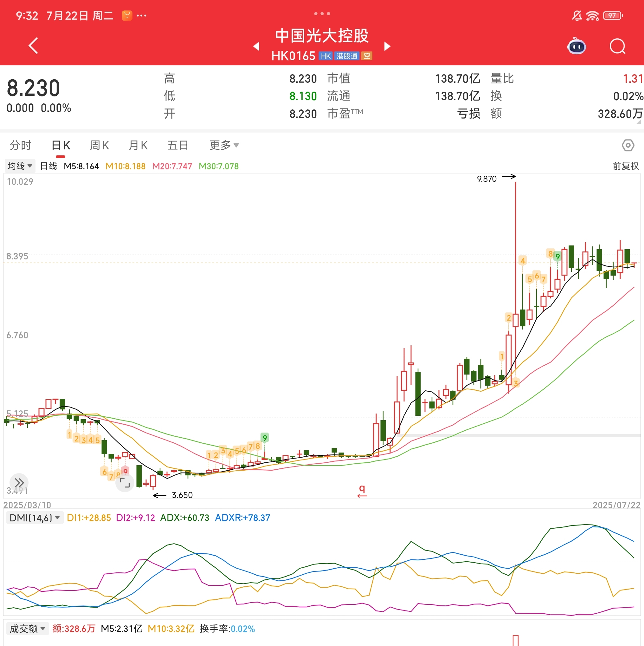This screenshot has width=644, height=646.
Task: Tap the 量比 value 1.31
Action: [x=633, y=79]
